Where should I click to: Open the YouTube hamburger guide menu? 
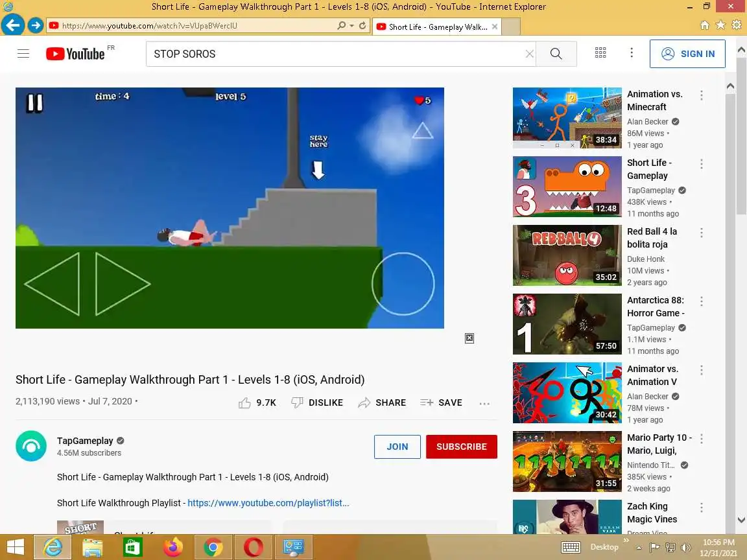click(x=23, y=54)
